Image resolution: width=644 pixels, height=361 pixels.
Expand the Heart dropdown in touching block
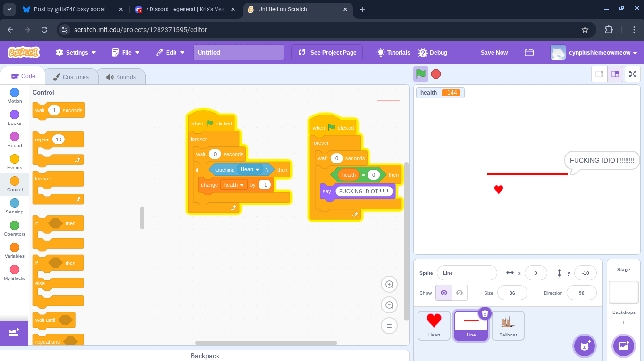[258, 170]
